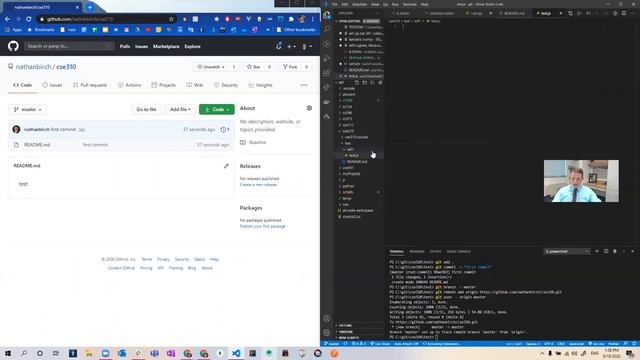Select README.md in the VS Code explorer tree
Viewport: 640px width, 360px height.
(358, 162)
